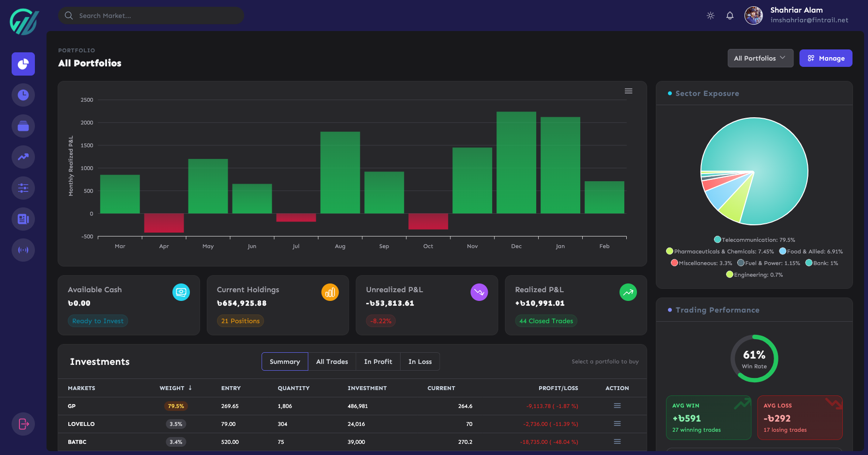Open the All Trades tab

[x=332, y=361]
